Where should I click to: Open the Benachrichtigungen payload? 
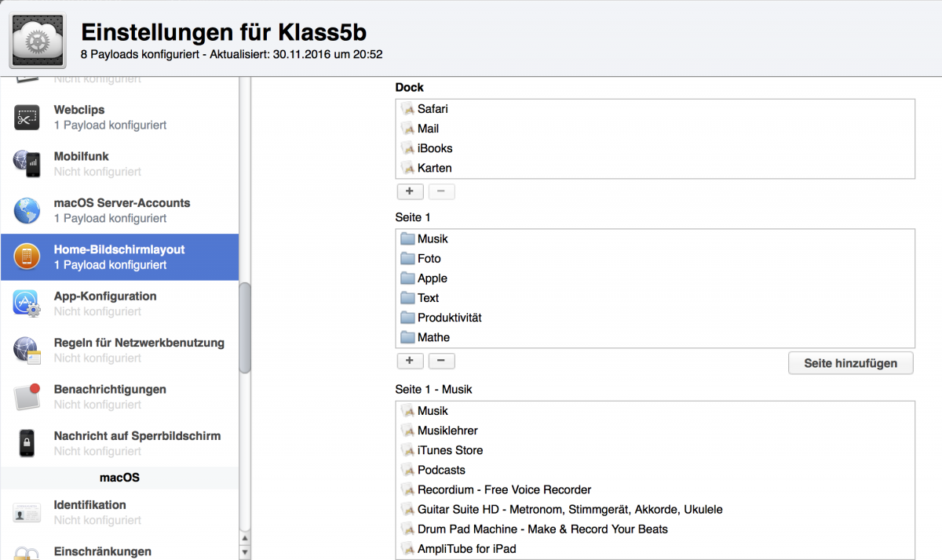(x=119, y=397)
